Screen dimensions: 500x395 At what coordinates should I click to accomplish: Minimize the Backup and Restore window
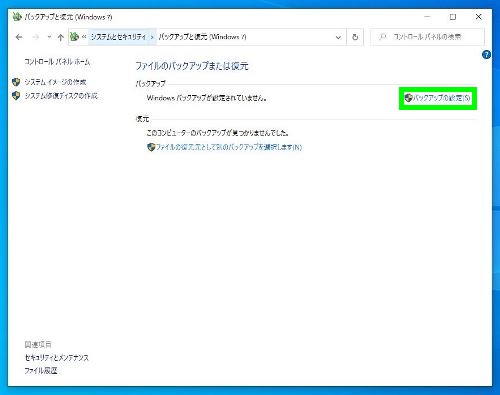[428, 17]
